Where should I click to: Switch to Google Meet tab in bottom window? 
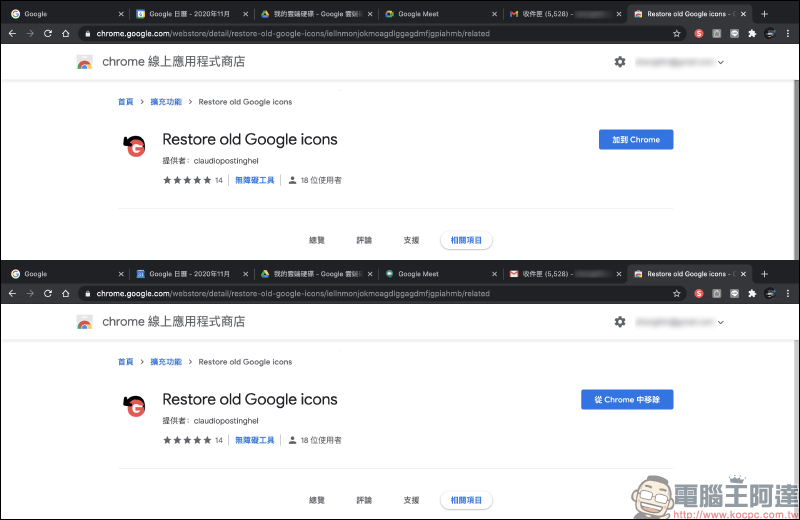click(441, 274)
